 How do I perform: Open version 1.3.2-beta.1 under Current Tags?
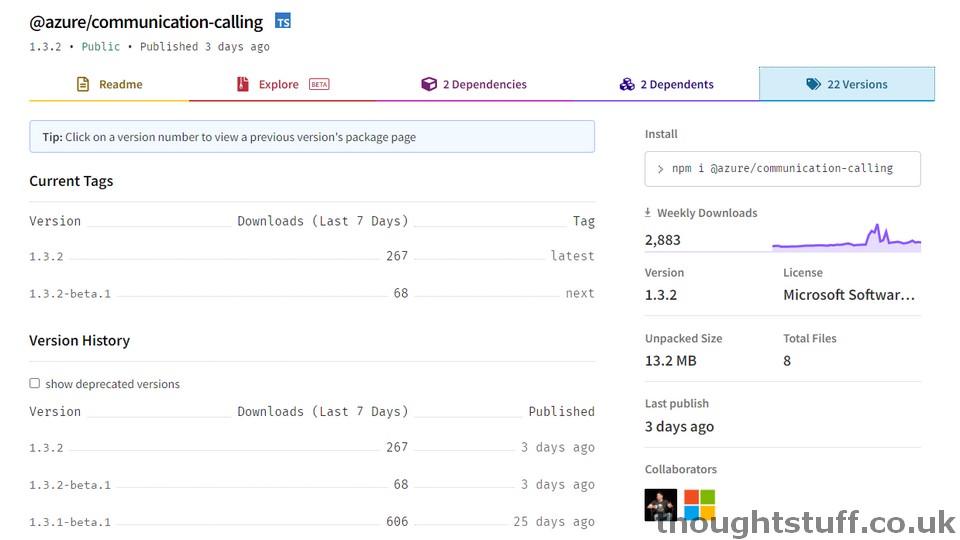(70, 294)
